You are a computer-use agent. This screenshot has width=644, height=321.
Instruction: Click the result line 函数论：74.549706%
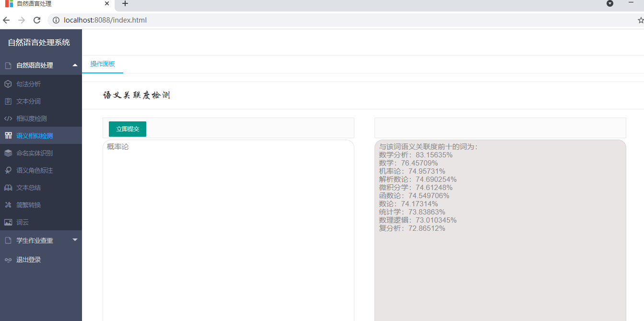click(414, 196)
